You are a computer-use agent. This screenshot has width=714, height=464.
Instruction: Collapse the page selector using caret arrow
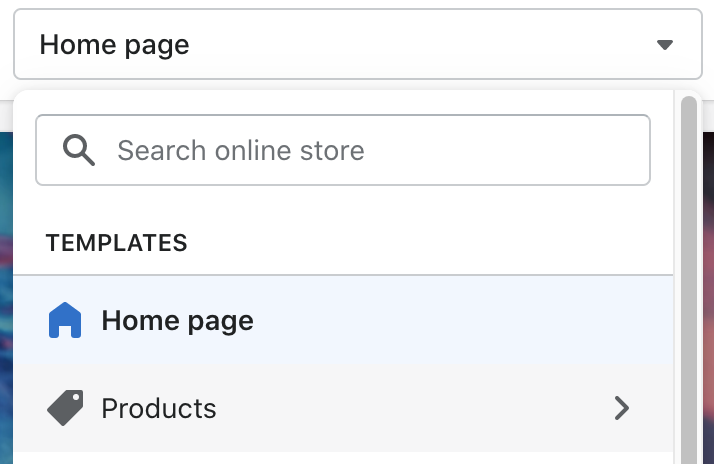(665, 45)
